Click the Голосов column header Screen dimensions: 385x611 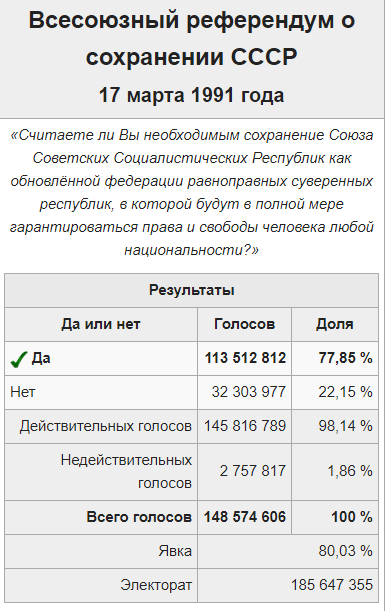245,324
